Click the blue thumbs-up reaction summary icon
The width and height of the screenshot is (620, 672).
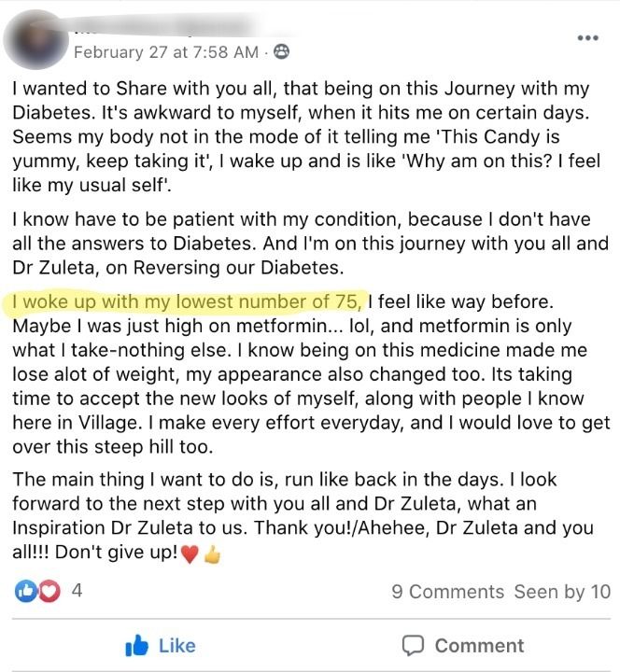tap(25, 592)
